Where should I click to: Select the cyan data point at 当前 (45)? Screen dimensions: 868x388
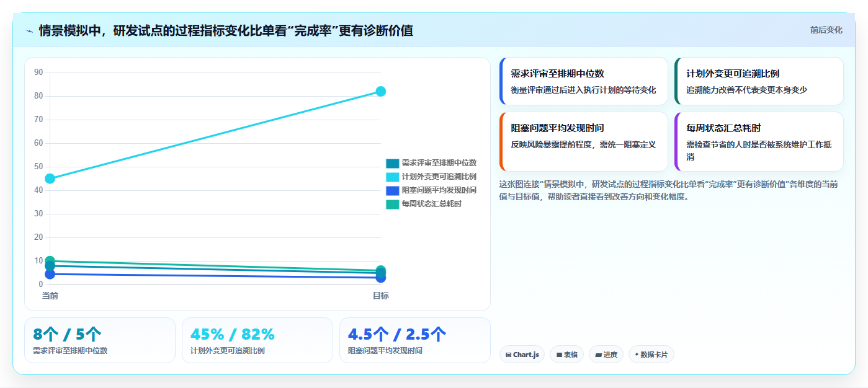coord(50,179)
